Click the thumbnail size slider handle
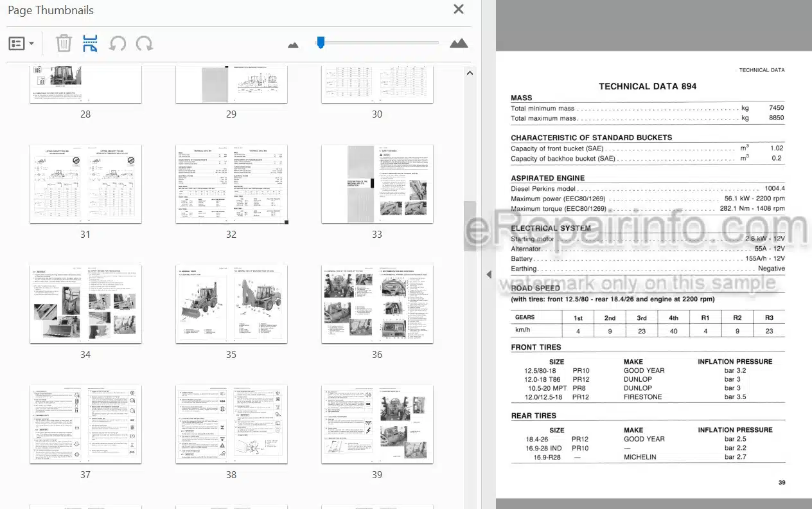The image size is (812, 509). pos(321,42)
